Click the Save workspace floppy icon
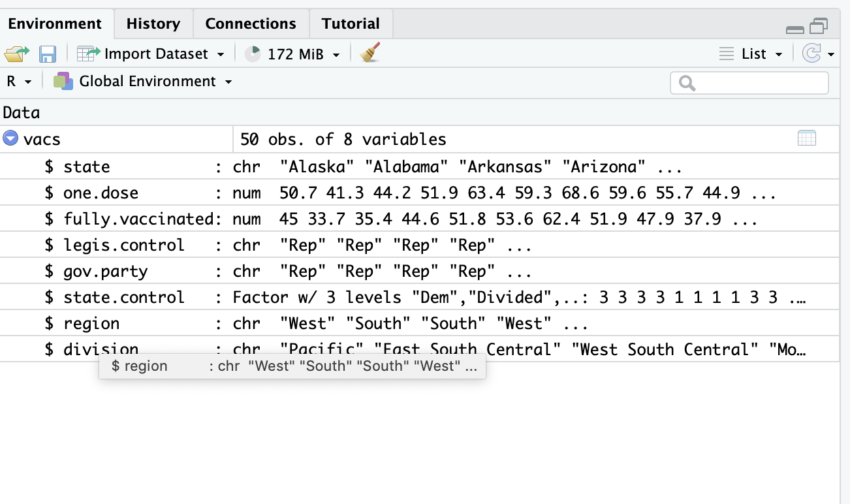The height and width of the screenshot is (504, 850). tap(47, 54)
